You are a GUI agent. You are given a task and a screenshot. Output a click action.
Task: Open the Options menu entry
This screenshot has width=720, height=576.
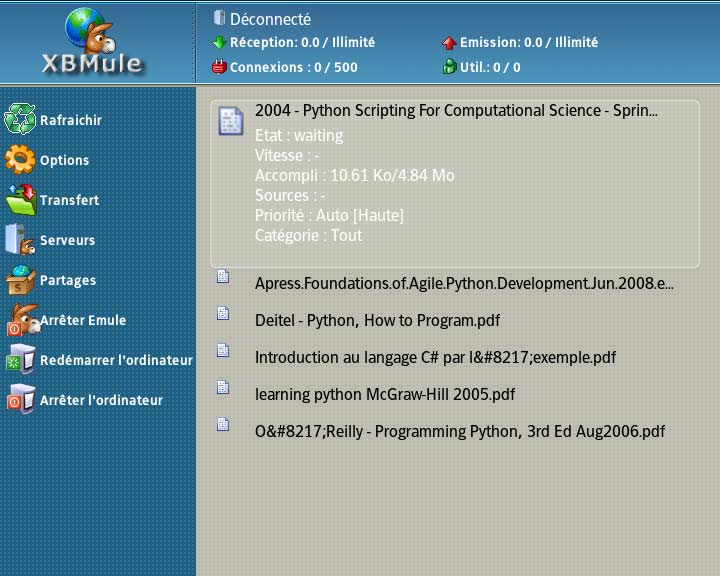tap(64, 160)
